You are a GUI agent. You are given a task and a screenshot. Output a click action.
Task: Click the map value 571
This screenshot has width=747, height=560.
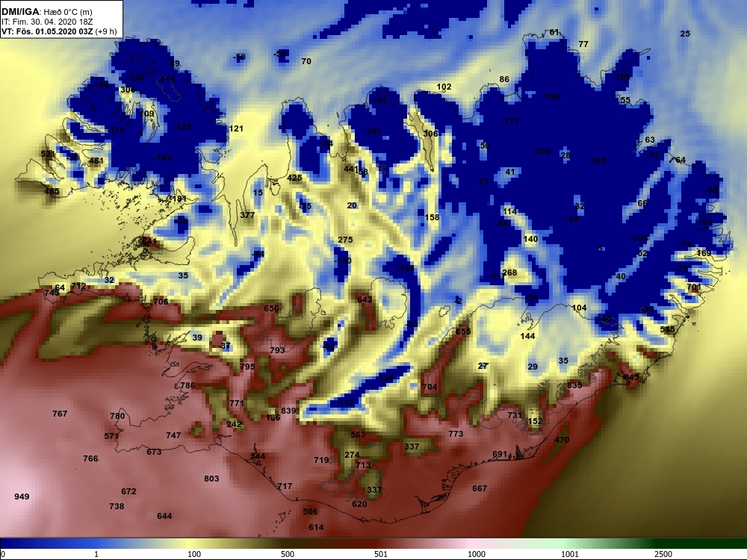click(x=111, y=436)
